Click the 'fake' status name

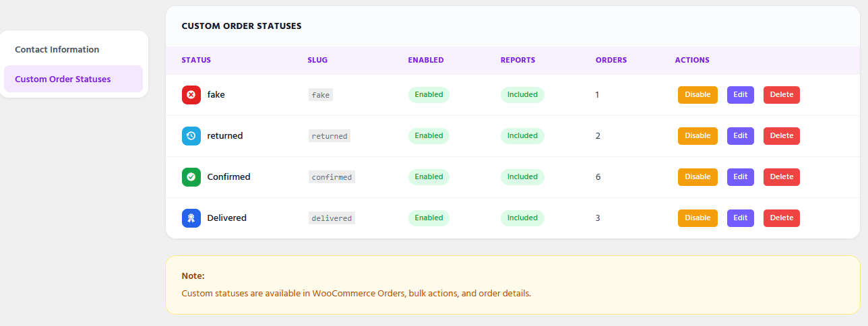(x=216, y=95)
